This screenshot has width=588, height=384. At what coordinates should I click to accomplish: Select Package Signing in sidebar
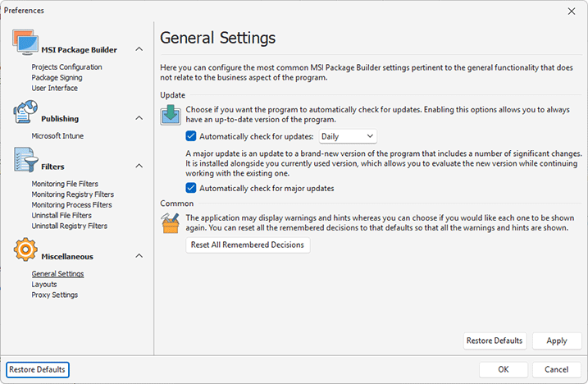(57, 78)
